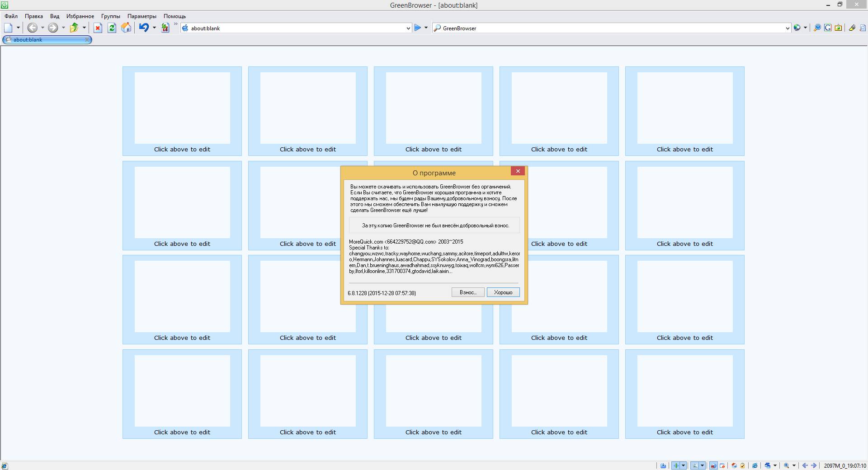Open the Параметры menu

pyautogui.click(x=142, y=16)
